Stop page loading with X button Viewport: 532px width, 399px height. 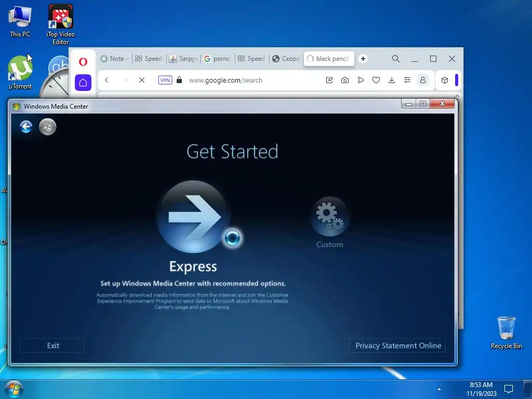142,80
